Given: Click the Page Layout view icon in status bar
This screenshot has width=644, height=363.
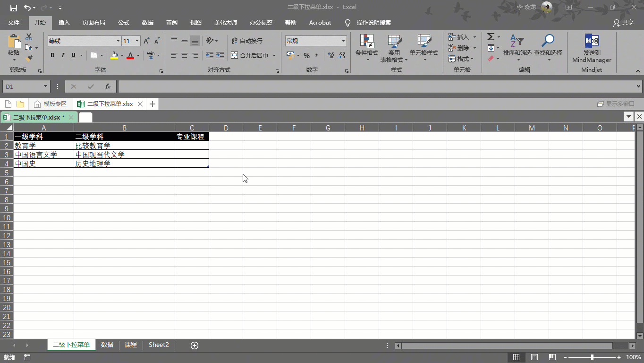Looking at the screenshot, I should click(534, 357).
